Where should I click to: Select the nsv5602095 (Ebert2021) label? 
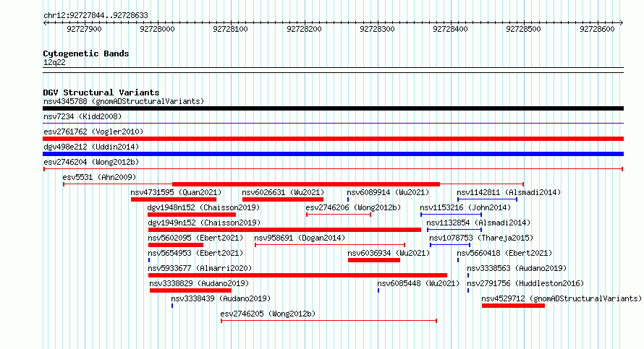coord(195,238)
